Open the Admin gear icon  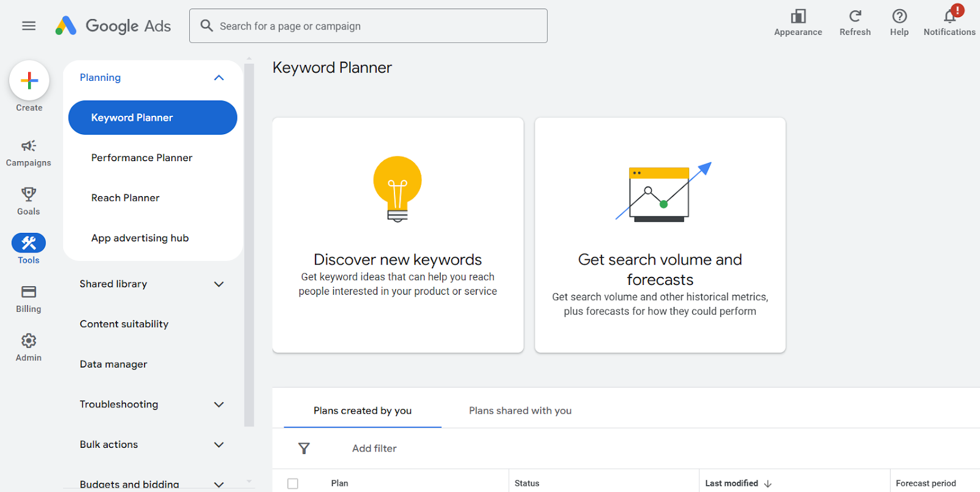[x=29, y=341]
